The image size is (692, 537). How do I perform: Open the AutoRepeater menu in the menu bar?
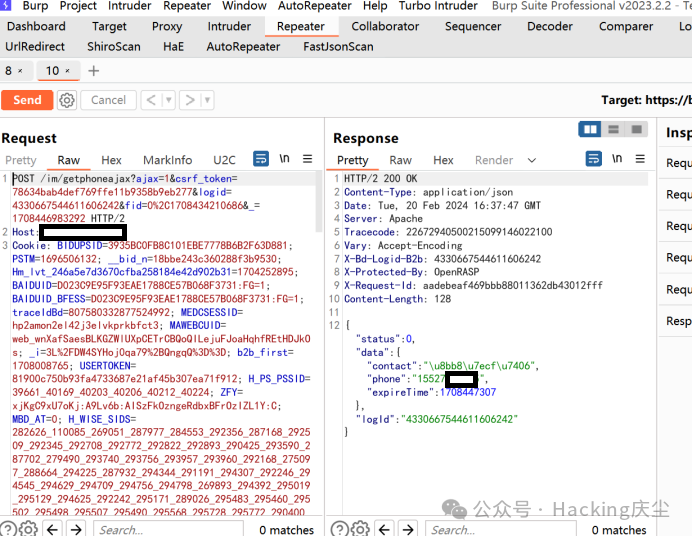coord(315,6)
